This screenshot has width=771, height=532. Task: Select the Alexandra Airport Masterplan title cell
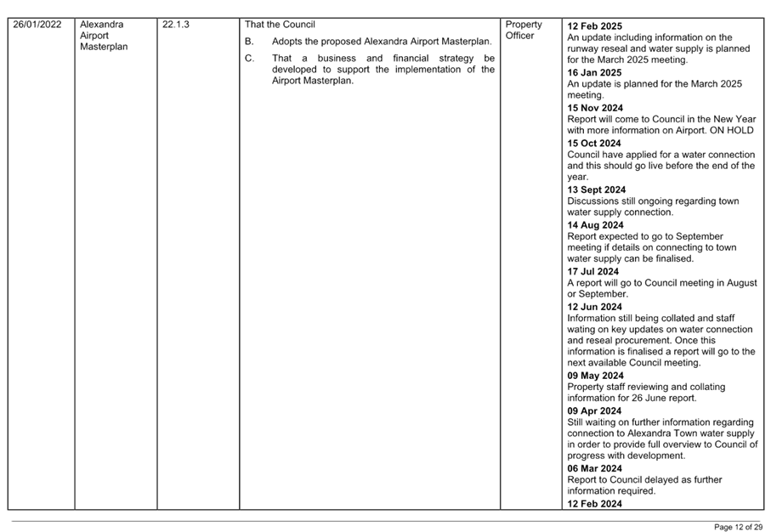point(104,36)
